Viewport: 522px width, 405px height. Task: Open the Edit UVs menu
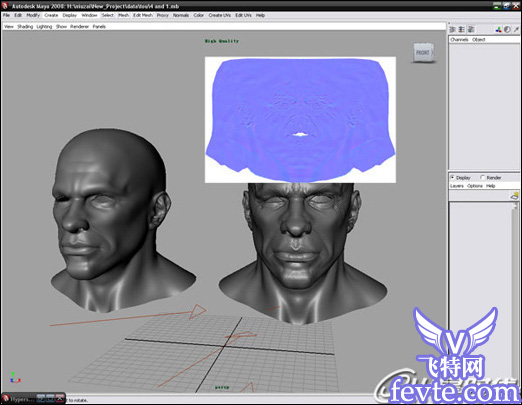pyautogui.click(x=243, y=15)
